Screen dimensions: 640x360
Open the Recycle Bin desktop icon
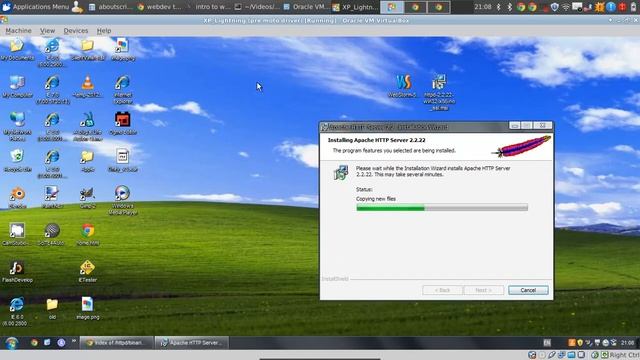(x=17, y=160)
